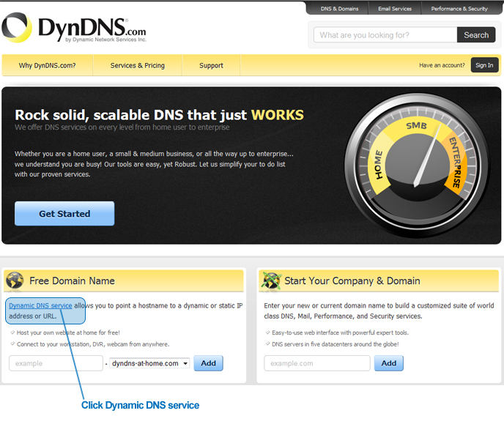Viewport: 504px width, 424px height.
Task: Click 'Connect to your workstation, DVR, webcam' line
Action: pyautogui.click(x=93, y=344)
